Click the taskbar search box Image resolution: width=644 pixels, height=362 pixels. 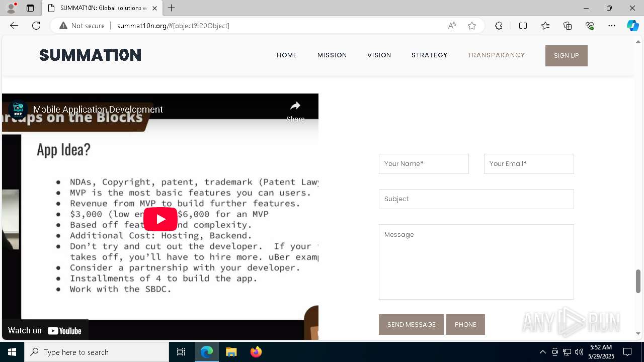97,352
